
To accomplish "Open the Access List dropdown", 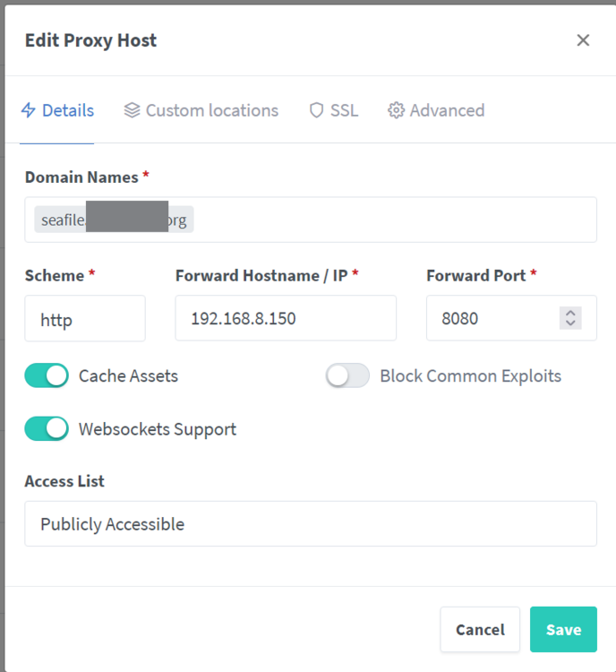I will tap(311, 524).
